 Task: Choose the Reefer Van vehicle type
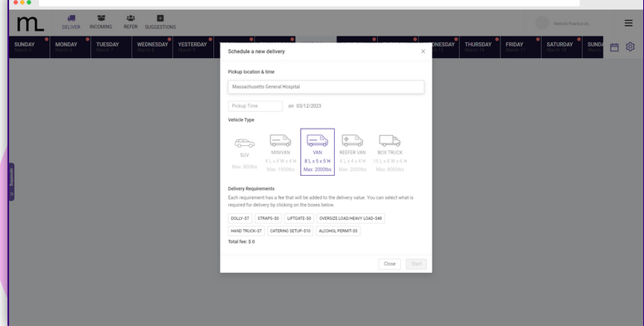pos(352,152)
